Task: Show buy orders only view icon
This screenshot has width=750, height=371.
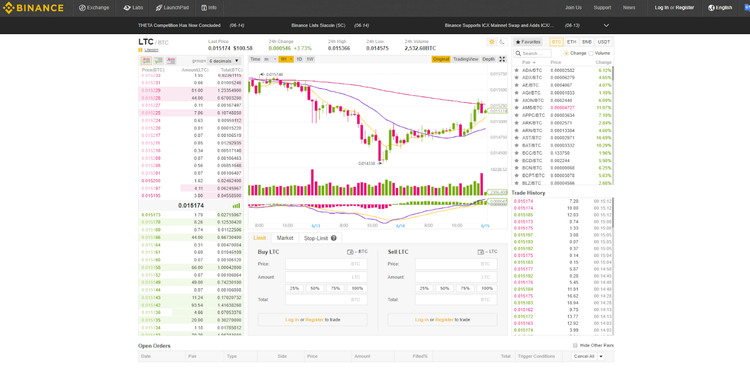Action: click(x=158, y=61)
